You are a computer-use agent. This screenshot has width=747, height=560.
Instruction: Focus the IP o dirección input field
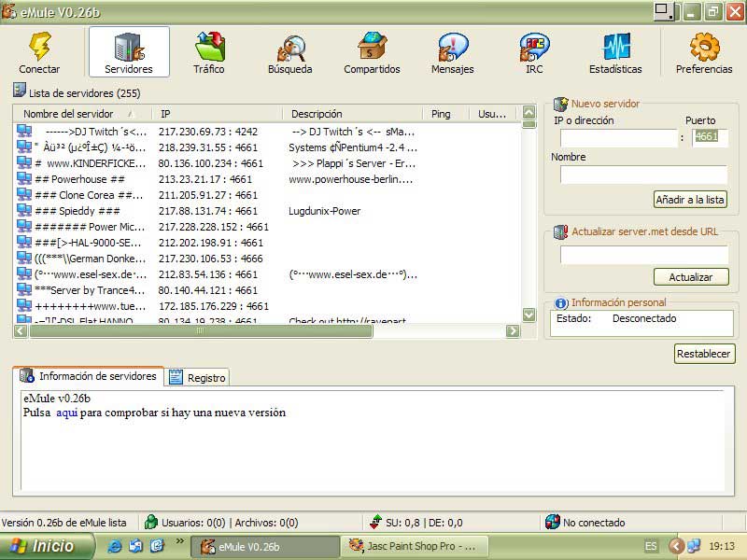(618, 137)
